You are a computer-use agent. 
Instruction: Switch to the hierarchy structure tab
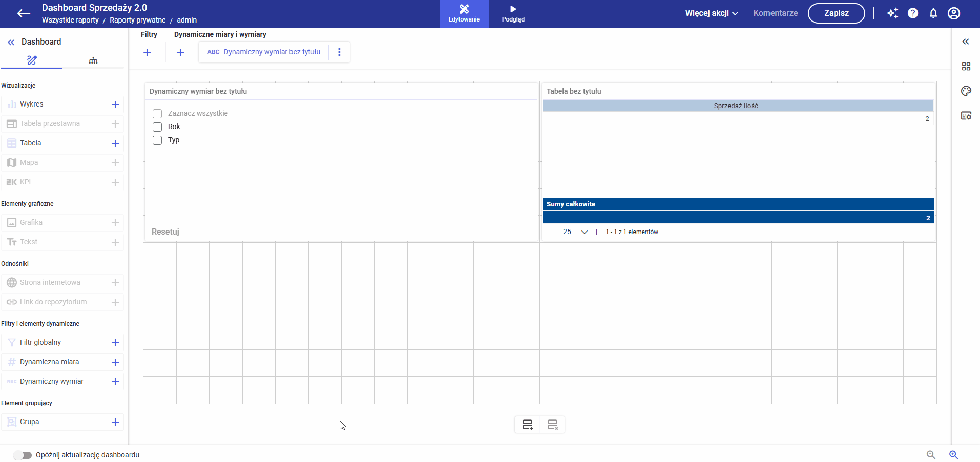pos(93,60)
